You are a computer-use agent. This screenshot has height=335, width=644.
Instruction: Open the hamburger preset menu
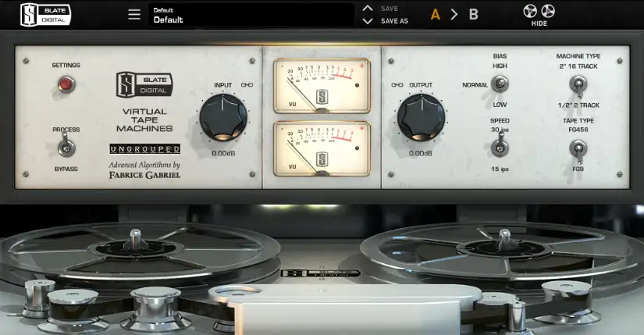coord(134,15)
